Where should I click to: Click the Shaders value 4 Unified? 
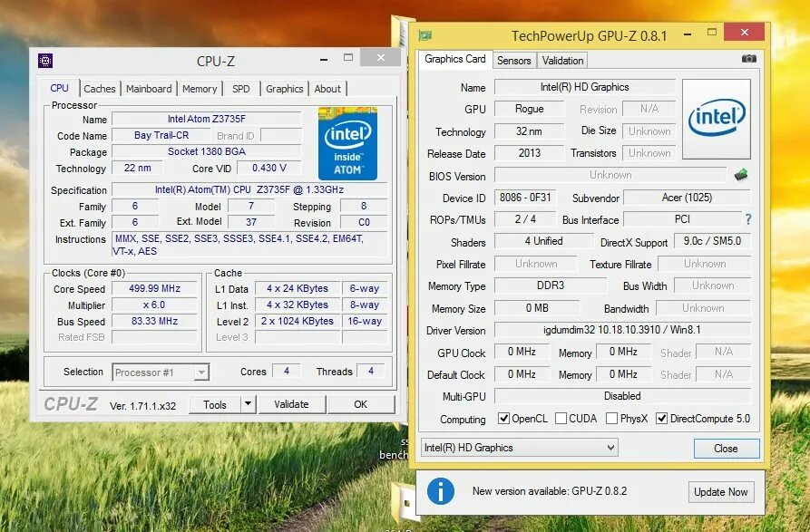point(544,241)
